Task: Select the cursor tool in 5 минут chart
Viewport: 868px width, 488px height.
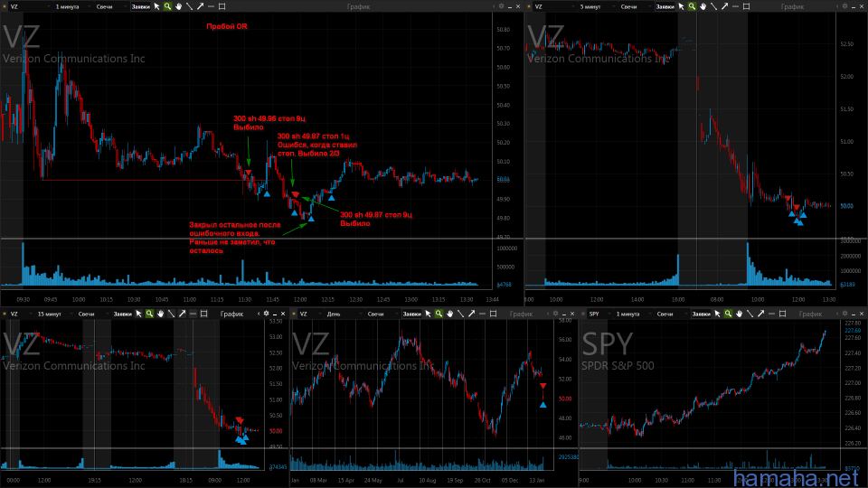Action: [681, 6]
